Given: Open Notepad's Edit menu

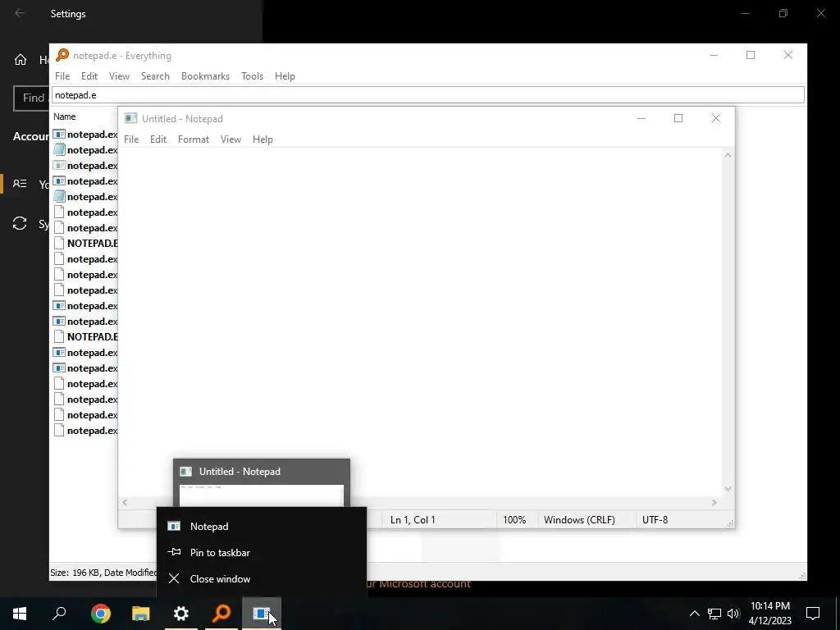Looking at the screenshot, I should [x=158, y=139].
